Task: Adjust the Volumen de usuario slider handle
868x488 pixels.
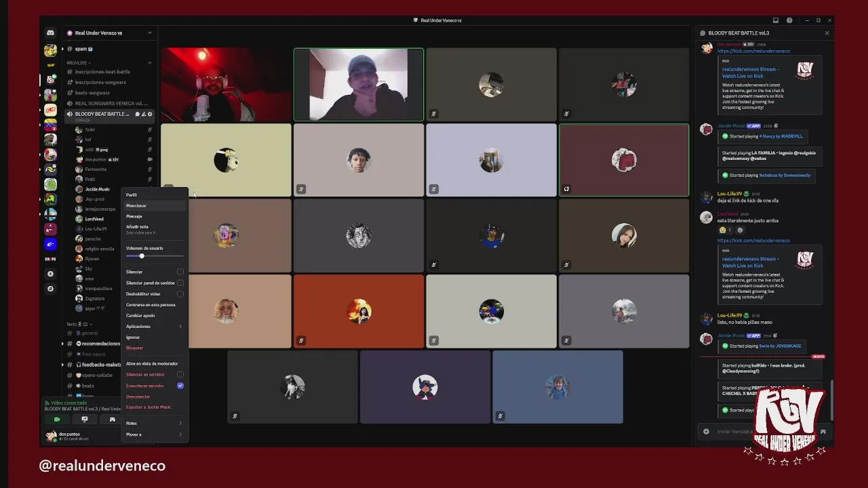Action: [x=142, y=256]
